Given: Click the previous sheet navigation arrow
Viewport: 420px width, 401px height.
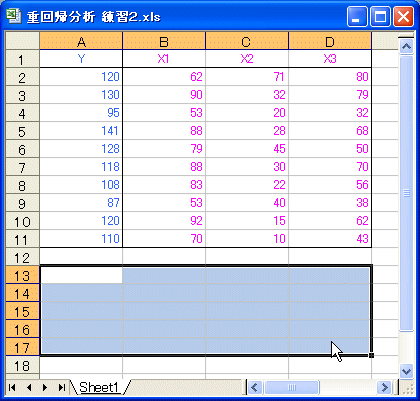Looking at the screenshot, I should pos(29,387).
